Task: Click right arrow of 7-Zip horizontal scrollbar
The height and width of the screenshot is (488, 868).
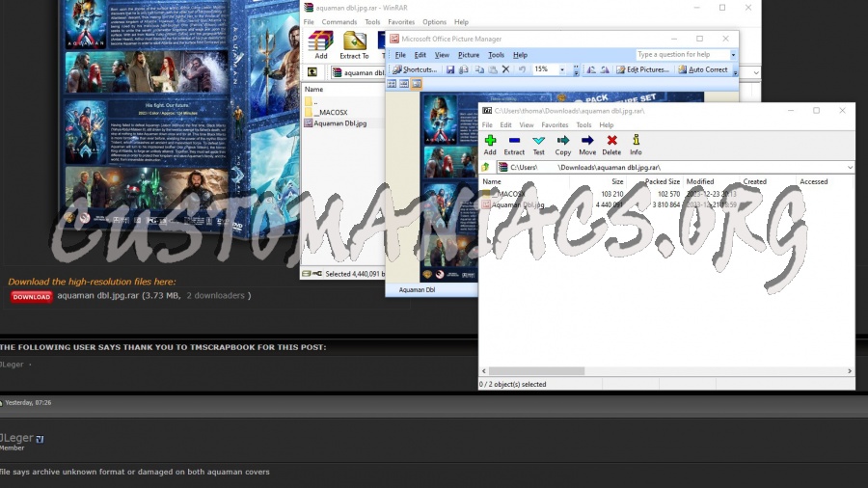Action: pyautogui.click(x=850, y=370)
